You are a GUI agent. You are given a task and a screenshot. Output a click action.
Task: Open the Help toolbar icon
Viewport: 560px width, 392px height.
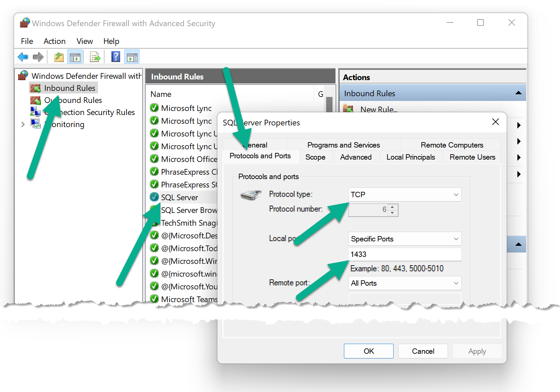116,57
